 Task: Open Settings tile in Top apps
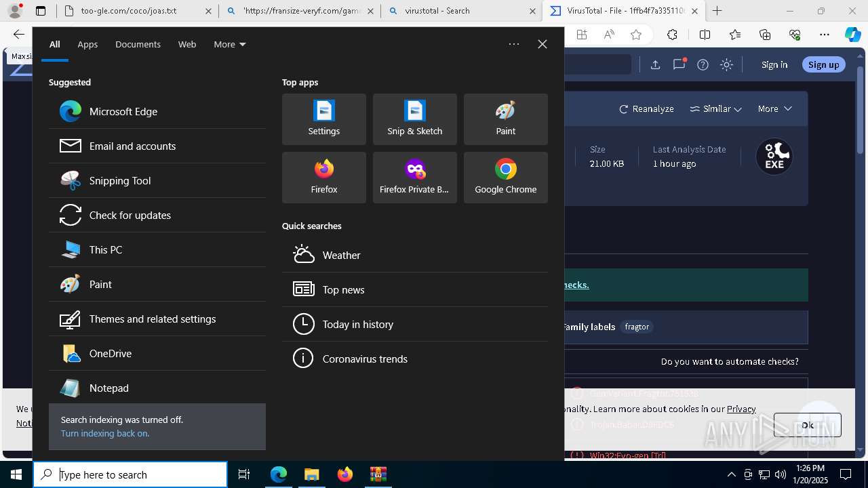click(324, 119)
